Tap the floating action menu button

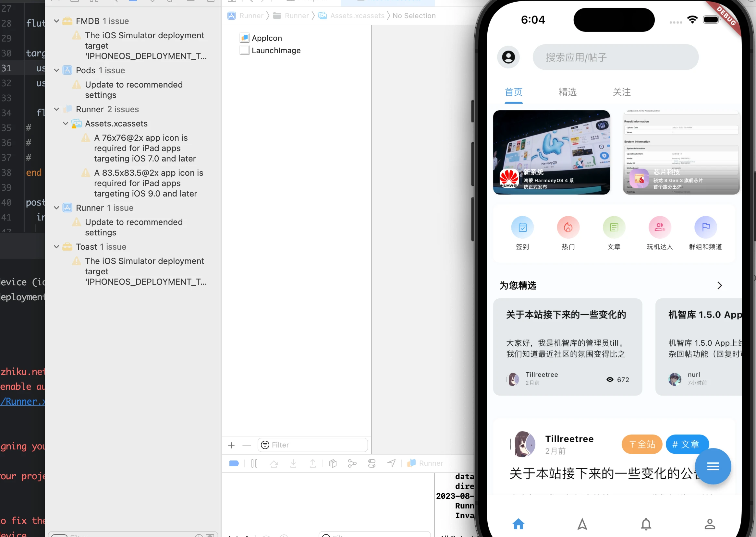pos(713,466)
